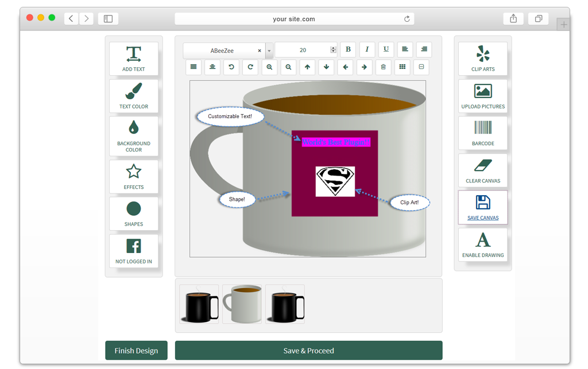Open the Barcode tool
Screen dimensions: 588x369
(482, 133)
